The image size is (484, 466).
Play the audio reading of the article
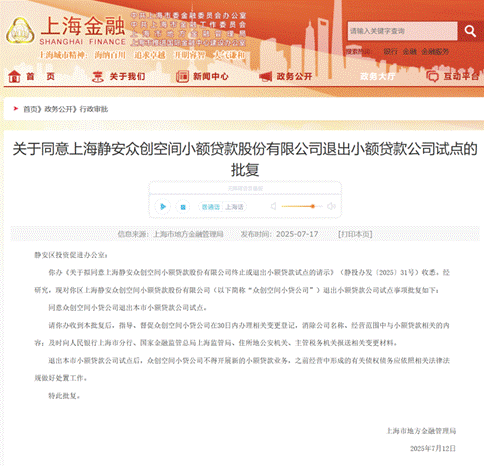click(163, 207)
